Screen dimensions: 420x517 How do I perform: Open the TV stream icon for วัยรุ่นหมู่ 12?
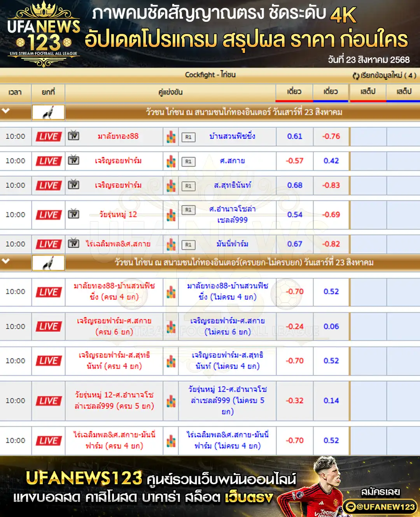(73, 214)
